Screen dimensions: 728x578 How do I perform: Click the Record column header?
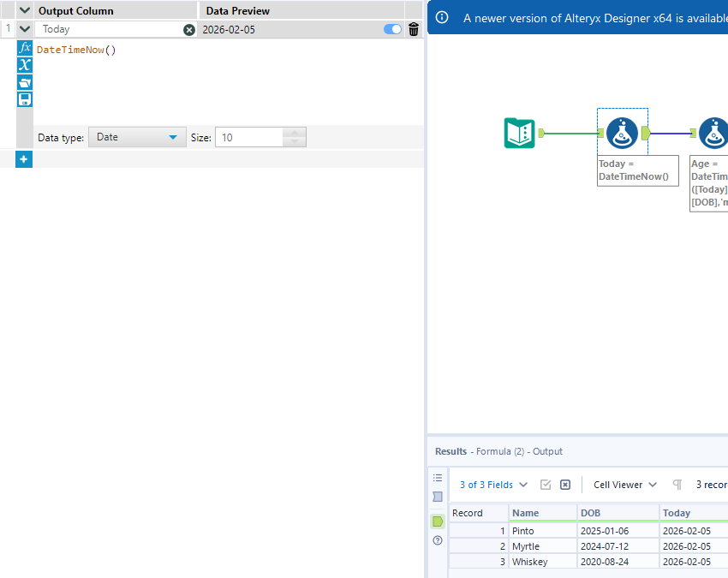point(479,513)
